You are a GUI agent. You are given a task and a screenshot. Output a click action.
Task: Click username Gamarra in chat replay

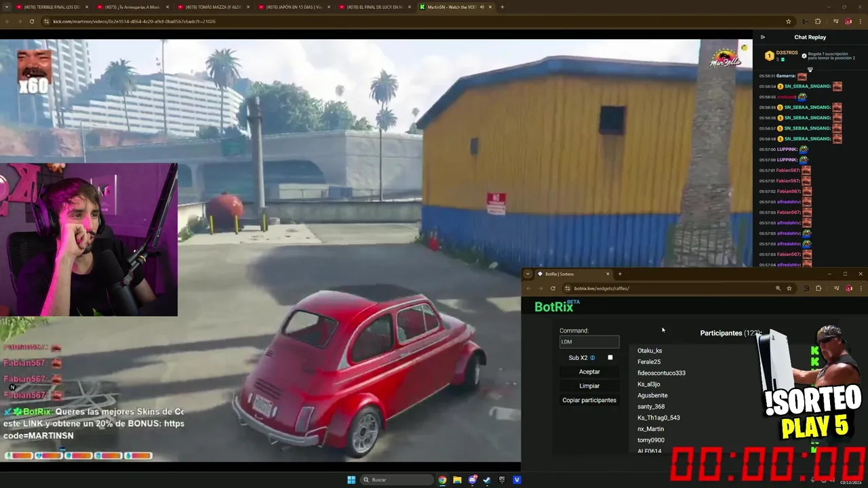click(786, 76)
